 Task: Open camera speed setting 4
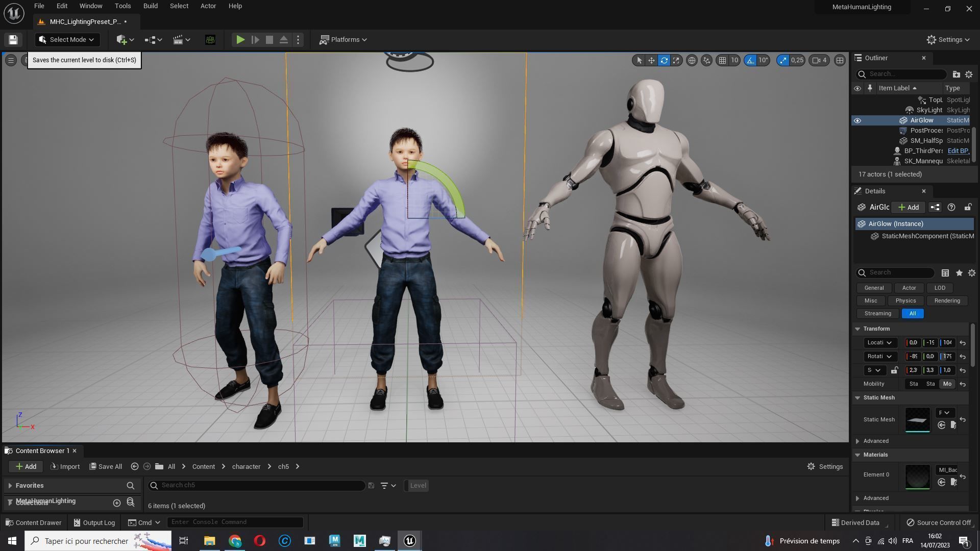(819, 60)
